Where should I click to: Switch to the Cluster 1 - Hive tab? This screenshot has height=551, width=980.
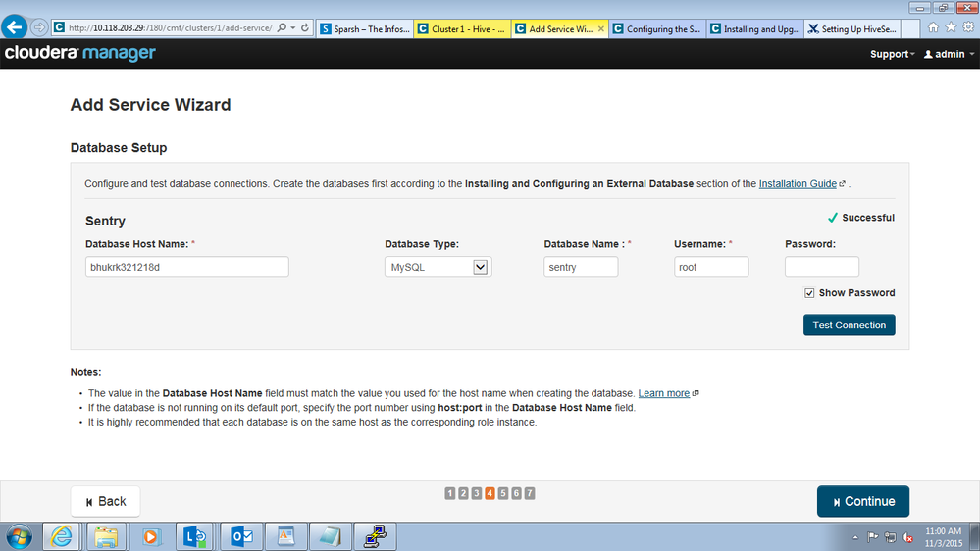(x=462, y=28)
